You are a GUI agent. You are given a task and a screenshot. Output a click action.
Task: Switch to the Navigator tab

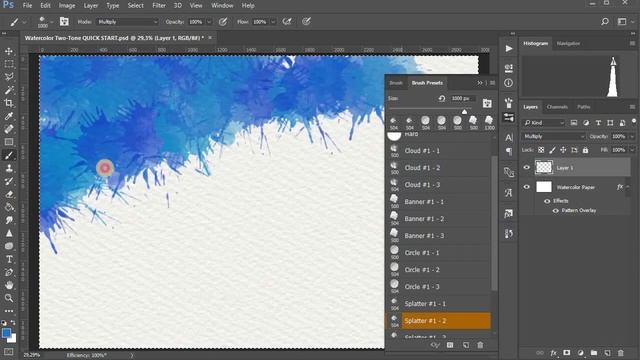568,43
